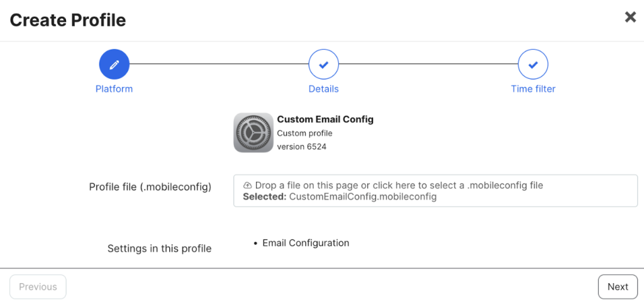Open the Time filter step label

coord(533,89)
